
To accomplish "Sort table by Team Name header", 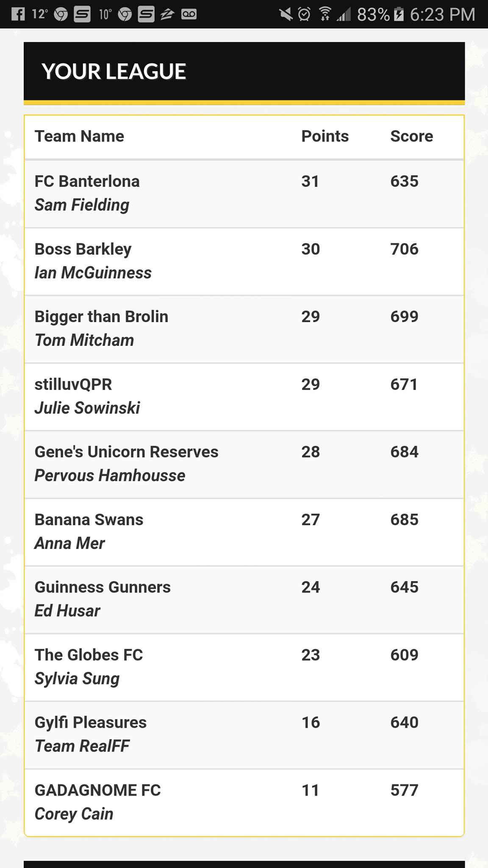I will pos(79,136).
